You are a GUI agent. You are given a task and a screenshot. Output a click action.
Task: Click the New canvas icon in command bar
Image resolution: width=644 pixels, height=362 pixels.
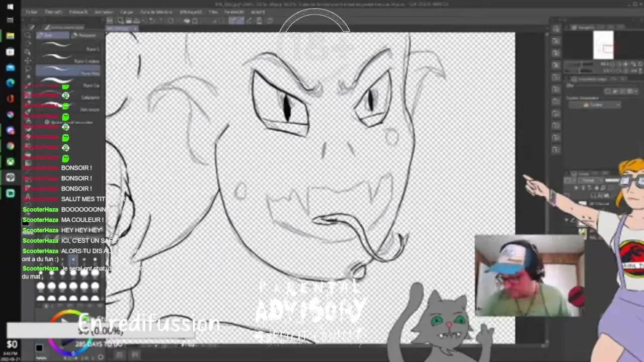point(121,21)
